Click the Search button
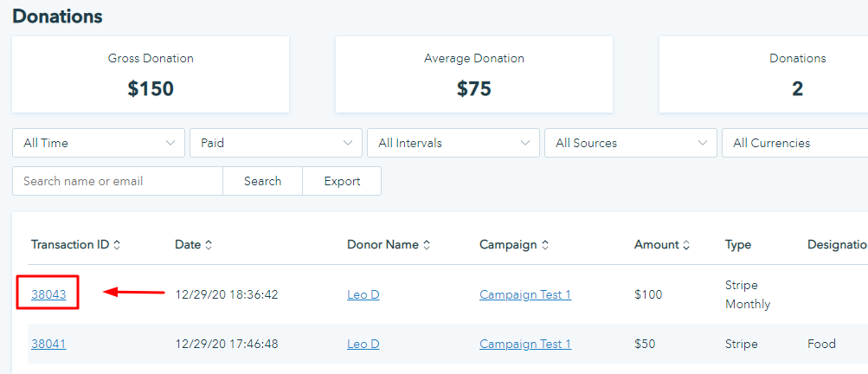This screenshot has width=868, height=374. (262, 181)
